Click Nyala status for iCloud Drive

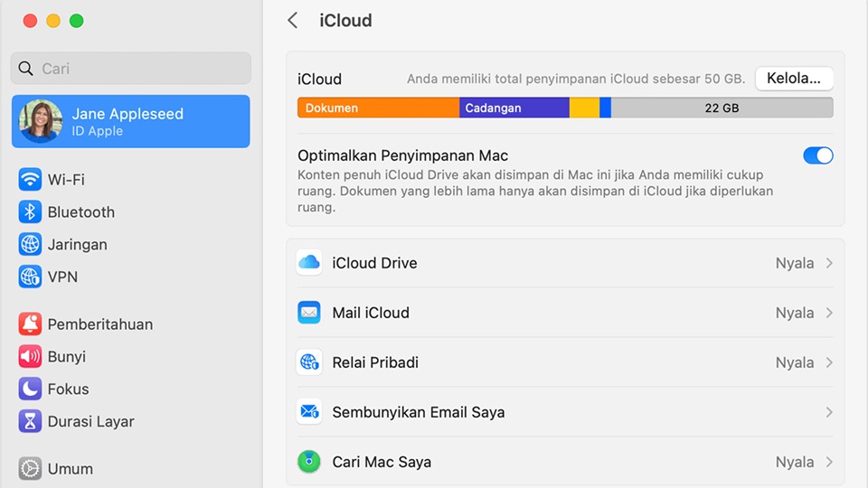(x=795, y=263)
